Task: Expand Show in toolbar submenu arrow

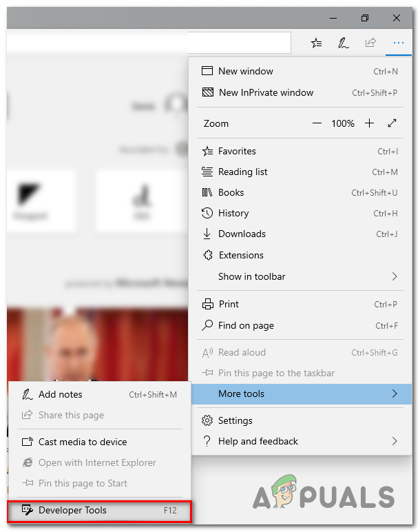Action: [395, 276]
